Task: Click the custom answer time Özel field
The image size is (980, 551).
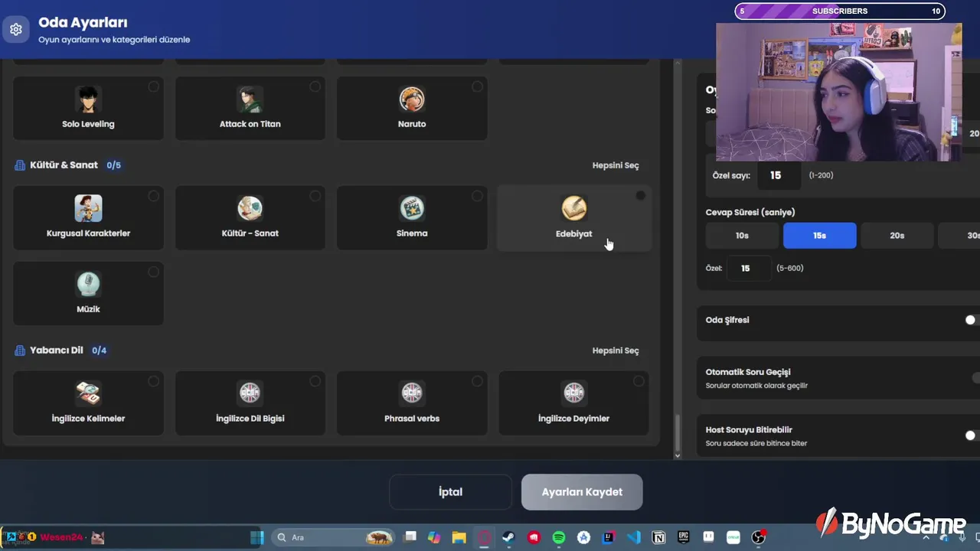Action: [x=750, y=268]
